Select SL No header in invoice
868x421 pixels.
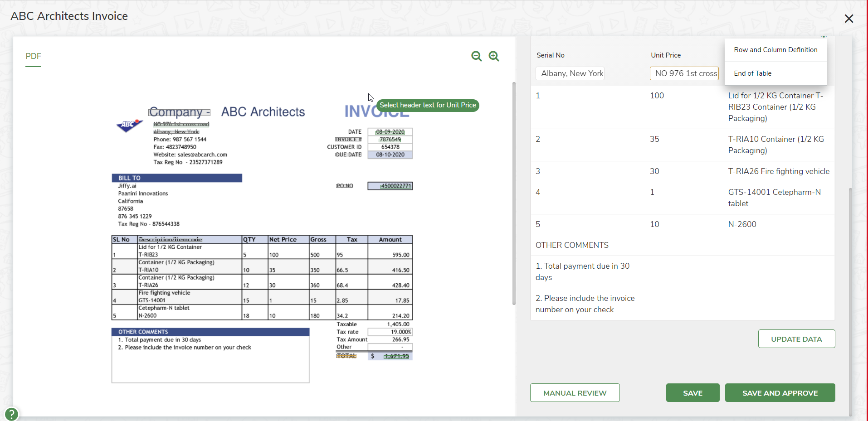click(x=122, y=240)
